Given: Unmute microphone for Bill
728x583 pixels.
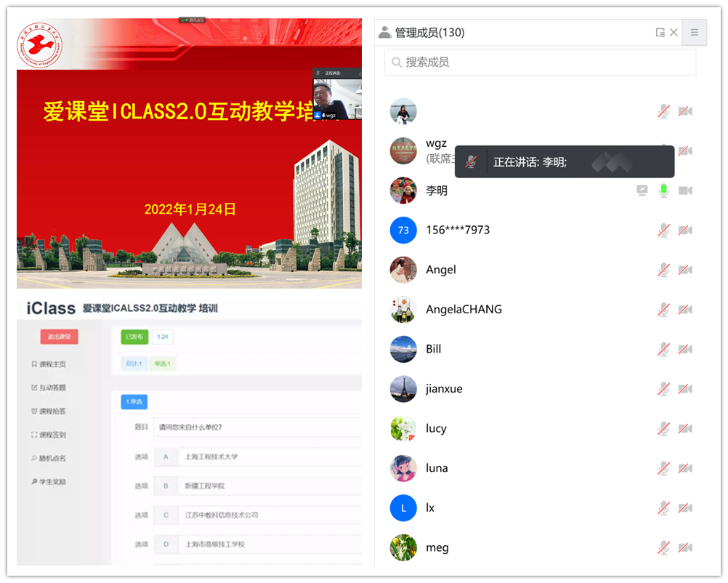Looking at the screenshot, I should tap(663, 349).
